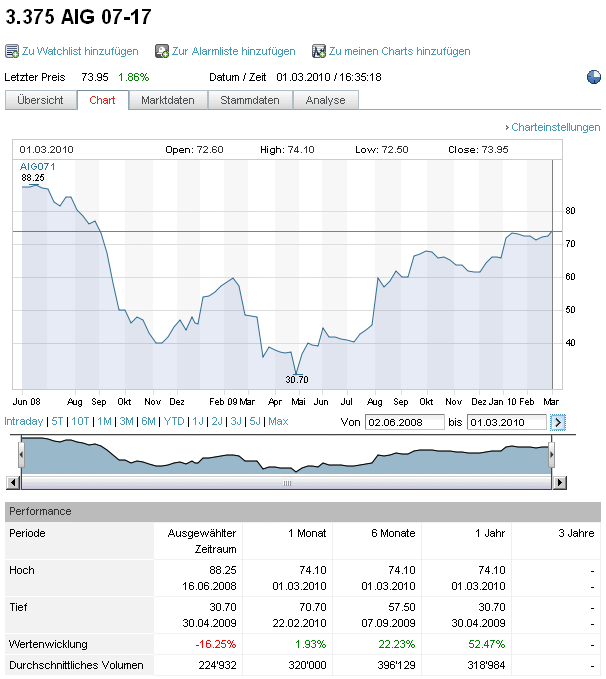Show maximum range with Max link
Viewport: 606px width, 679px height.
278,421
